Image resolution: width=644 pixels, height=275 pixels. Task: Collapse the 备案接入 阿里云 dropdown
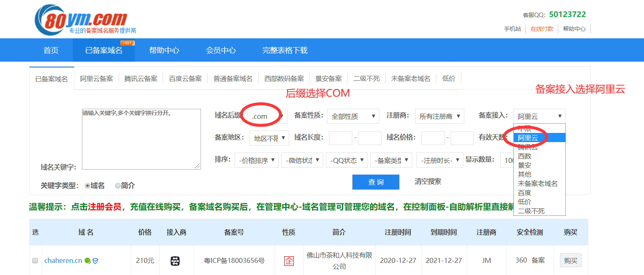540,116
